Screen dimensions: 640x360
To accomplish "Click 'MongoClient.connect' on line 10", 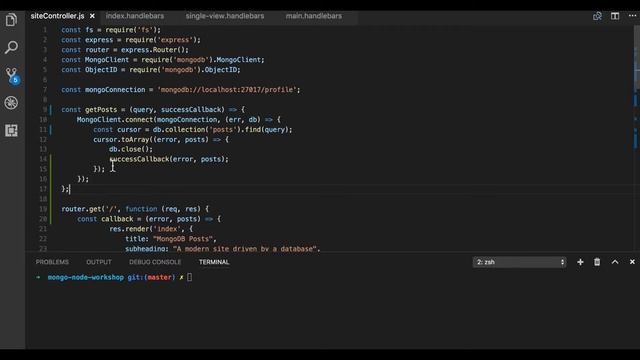I will click(115, 120).
